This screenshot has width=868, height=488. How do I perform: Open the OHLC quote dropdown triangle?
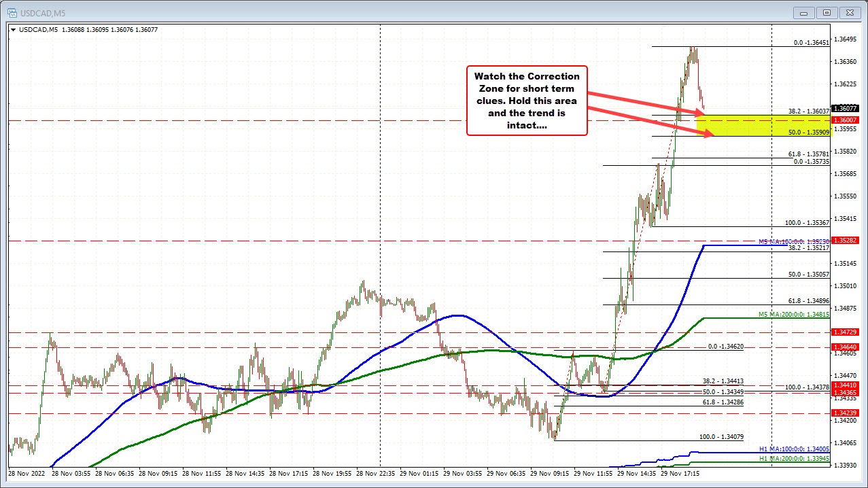(14, 29)
